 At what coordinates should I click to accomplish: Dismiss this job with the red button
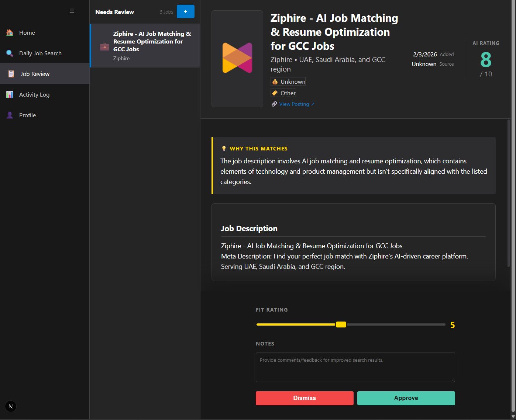coord(305,398)
